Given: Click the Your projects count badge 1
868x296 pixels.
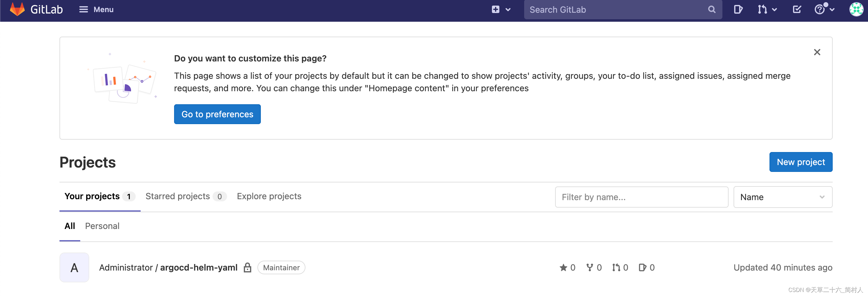Looking at the screenshot, I should (129, 196).
